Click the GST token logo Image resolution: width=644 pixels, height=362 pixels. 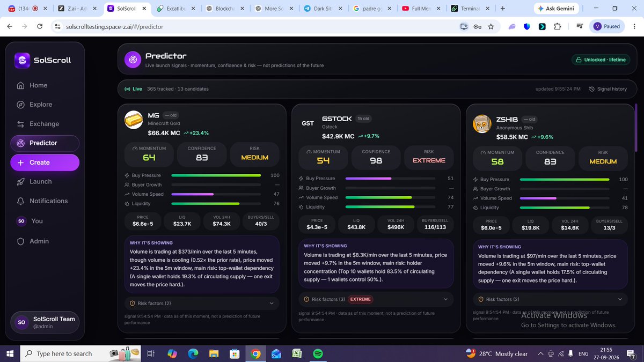[308, 123]
